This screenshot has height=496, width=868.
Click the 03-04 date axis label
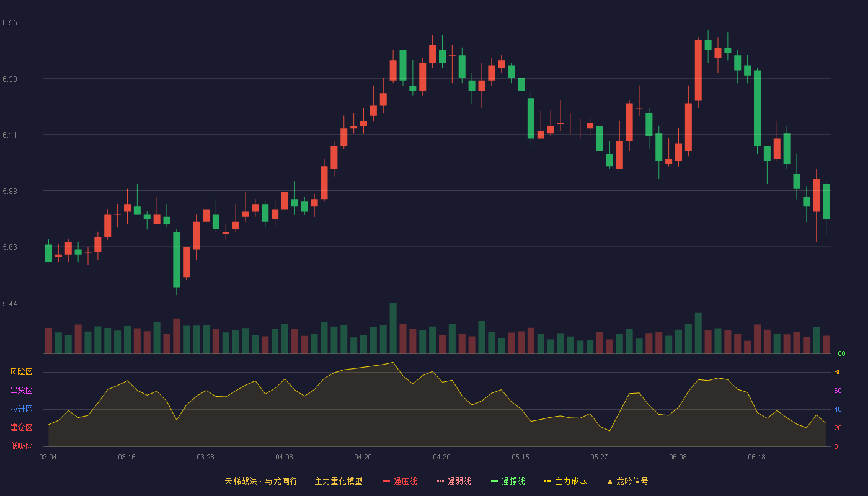pyautogui.click(x=48, y=457)
